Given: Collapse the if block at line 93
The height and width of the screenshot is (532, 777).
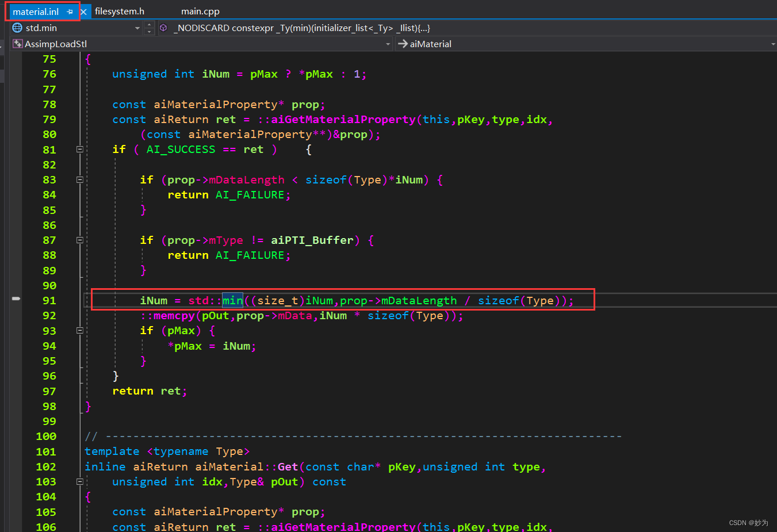Looking at the screenshot, I should (80, 331).
